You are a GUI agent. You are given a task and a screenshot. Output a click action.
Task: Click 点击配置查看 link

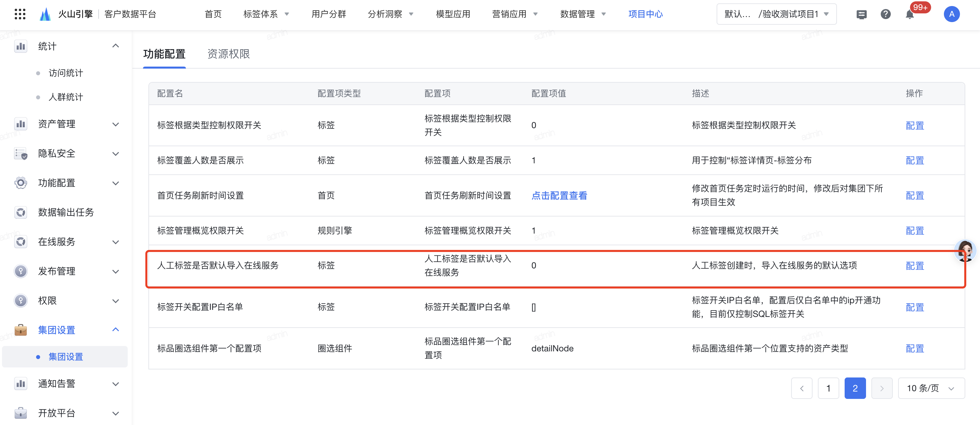[x=559, y=195]
